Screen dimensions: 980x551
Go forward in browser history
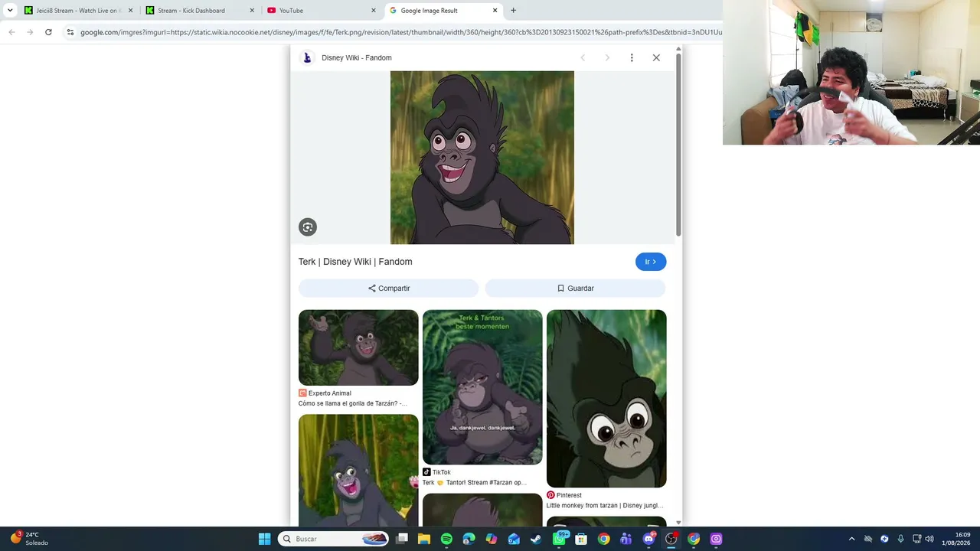point(30,32)
